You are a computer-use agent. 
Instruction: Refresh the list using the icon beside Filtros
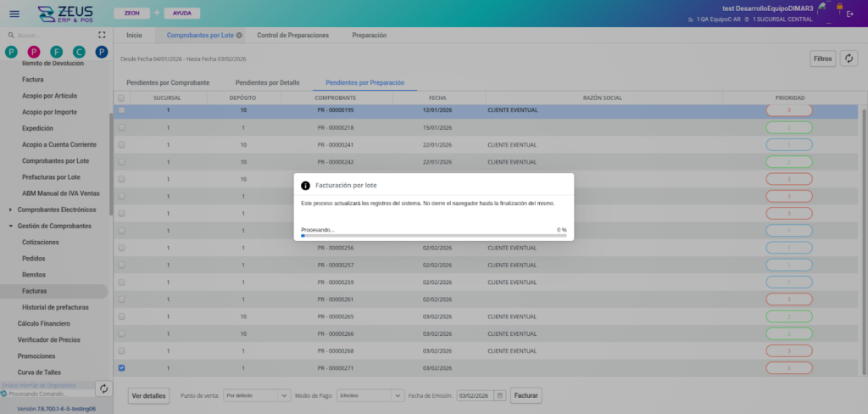(849, 59)
